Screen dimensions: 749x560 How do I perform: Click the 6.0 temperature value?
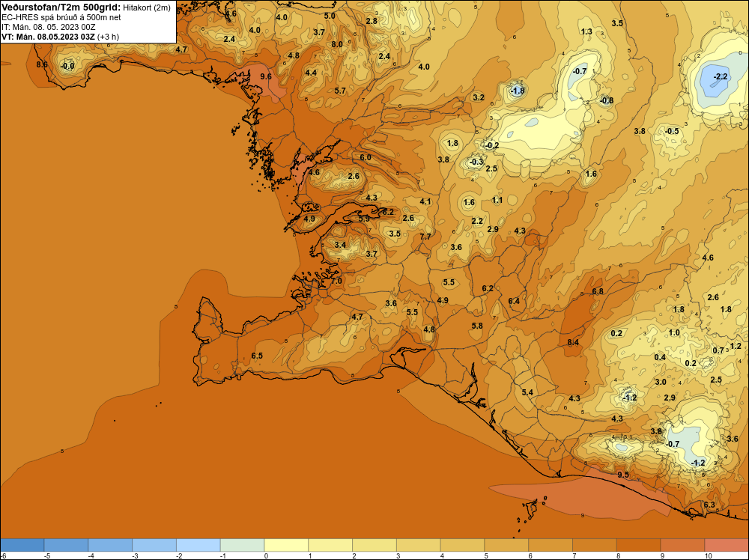(366, 157)
